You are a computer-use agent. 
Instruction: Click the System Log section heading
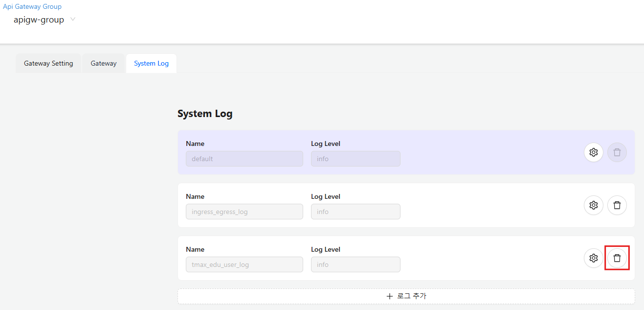205,114
